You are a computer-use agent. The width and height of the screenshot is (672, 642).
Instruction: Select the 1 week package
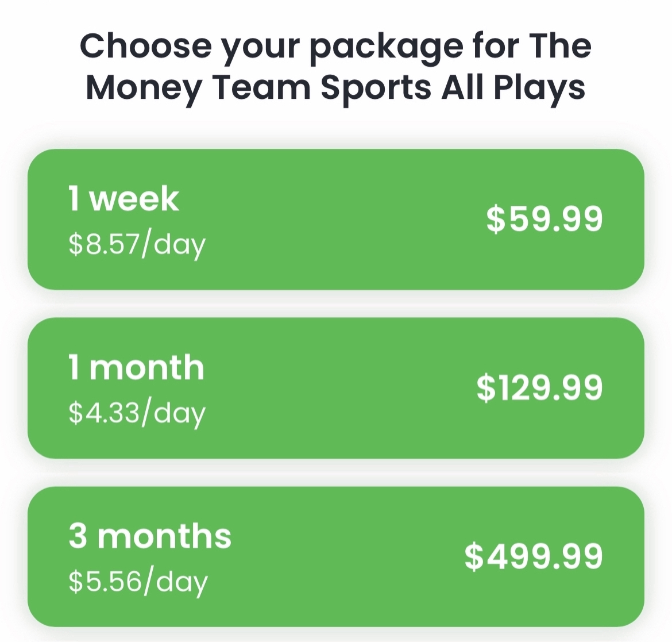coord(336,219)
